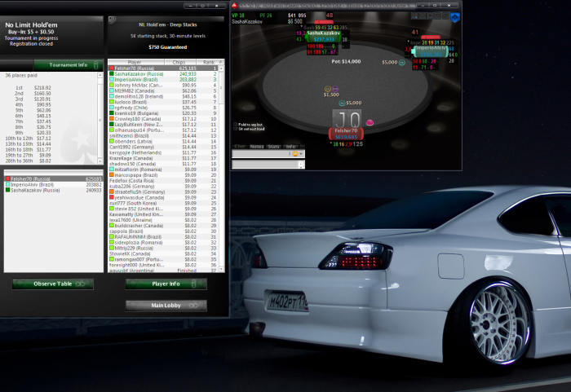Click the J Q hole cards
The image size is (571, 392).
coord(347,119)
